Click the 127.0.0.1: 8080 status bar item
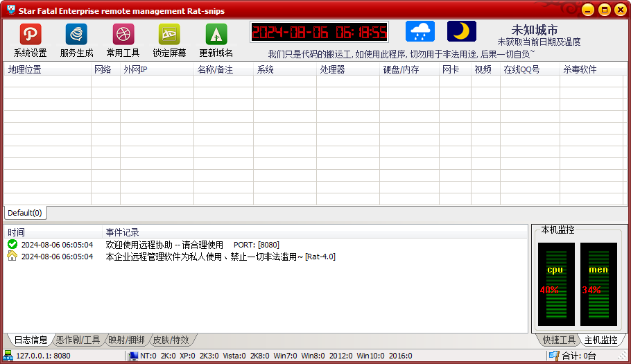The image size is (631, 364). click(43, 356)
